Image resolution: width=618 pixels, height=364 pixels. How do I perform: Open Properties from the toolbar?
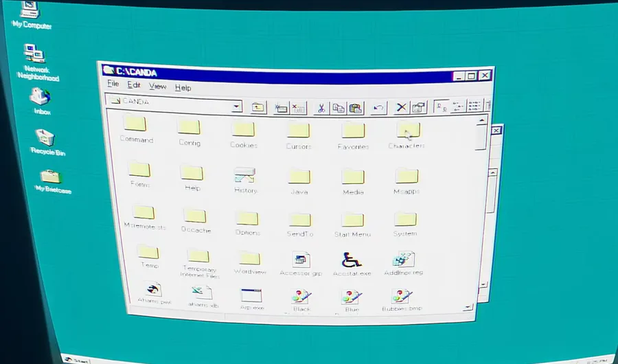[x=419, y=107]
